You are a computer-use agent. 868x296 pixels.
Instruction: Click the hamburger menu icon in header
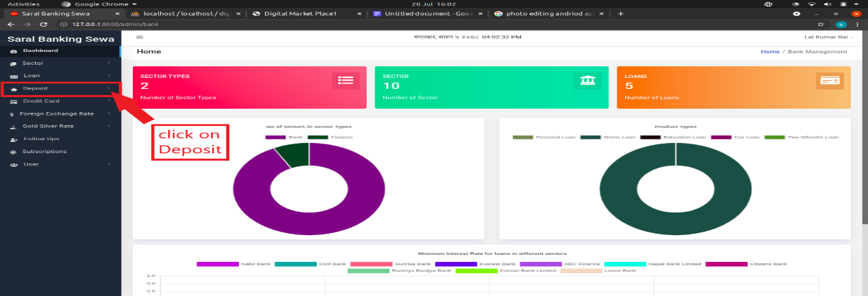140,37
